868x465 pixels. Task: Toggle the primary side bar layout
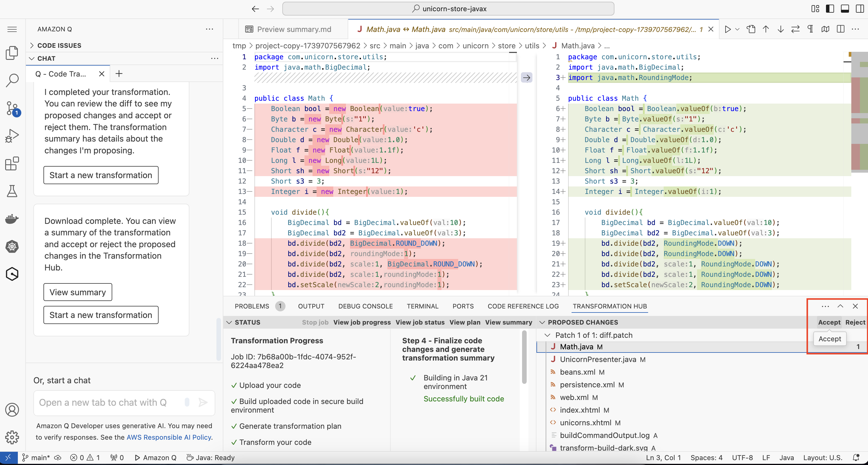(830, 9)
